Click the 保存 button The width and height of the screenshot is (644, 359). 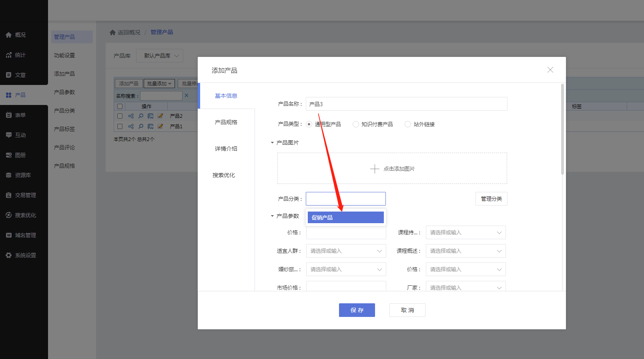[x=357, y=310]
